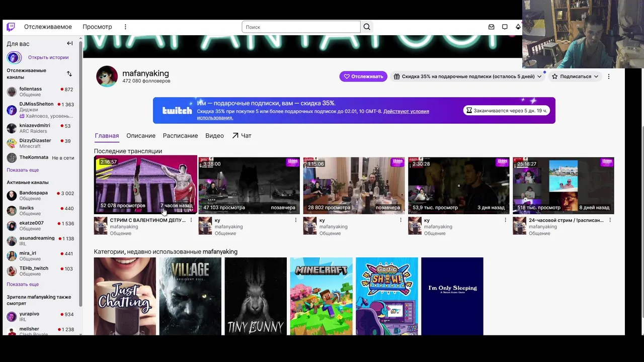
Task: Click yurapivo channel avatar
Action: [12, 317]
